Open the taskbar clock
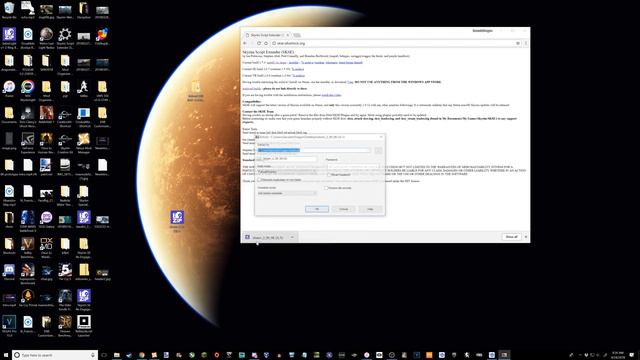640x360 pixels. point(618,355)
